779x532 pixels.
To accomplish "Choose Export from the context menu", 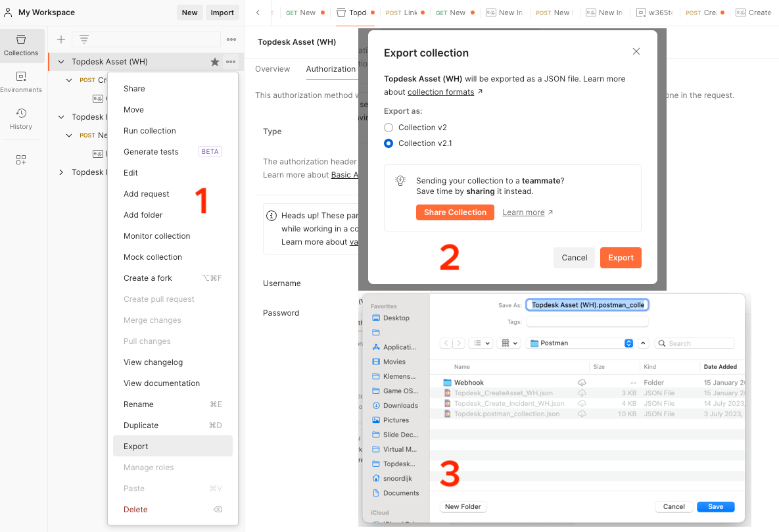I will (136, 447).
